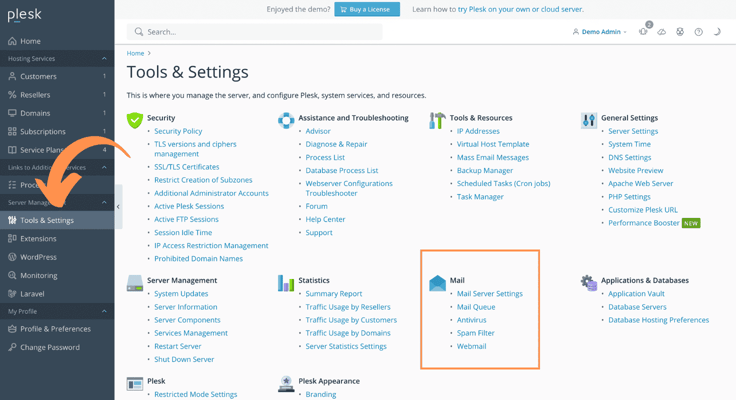Viewport: 736px width, 400px height.
Task: Open the Mail Queue link
Action: click(476, 307)
